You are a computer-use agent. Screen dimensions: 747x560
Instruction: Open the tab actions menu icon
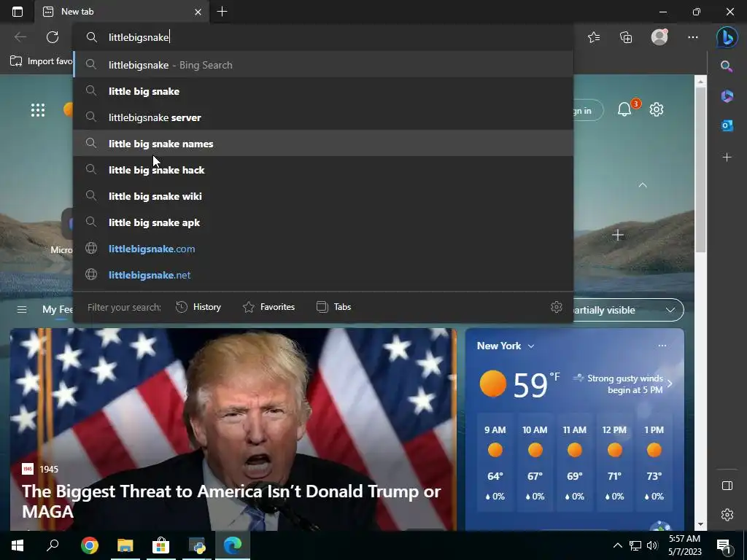point(18,12)
